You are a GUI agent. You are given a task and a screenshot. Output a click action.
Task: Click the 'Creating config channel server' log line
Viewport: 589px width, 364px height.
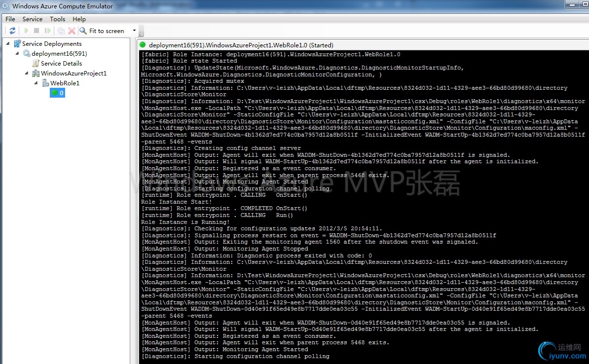click(x=221, y=148)
